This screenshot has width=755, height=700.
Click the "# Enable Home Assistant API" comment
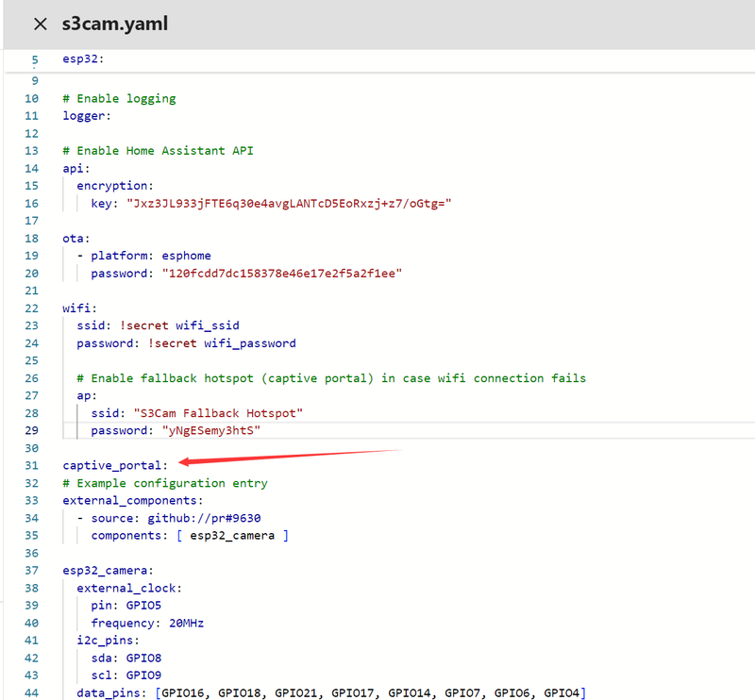click(x=158, y=151)
